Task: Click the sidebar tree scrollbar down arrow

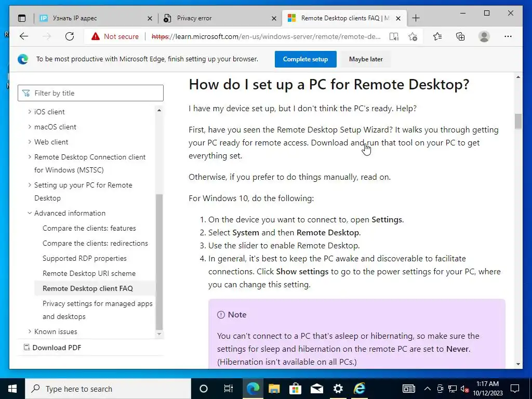Action: (x=159, y=334)
